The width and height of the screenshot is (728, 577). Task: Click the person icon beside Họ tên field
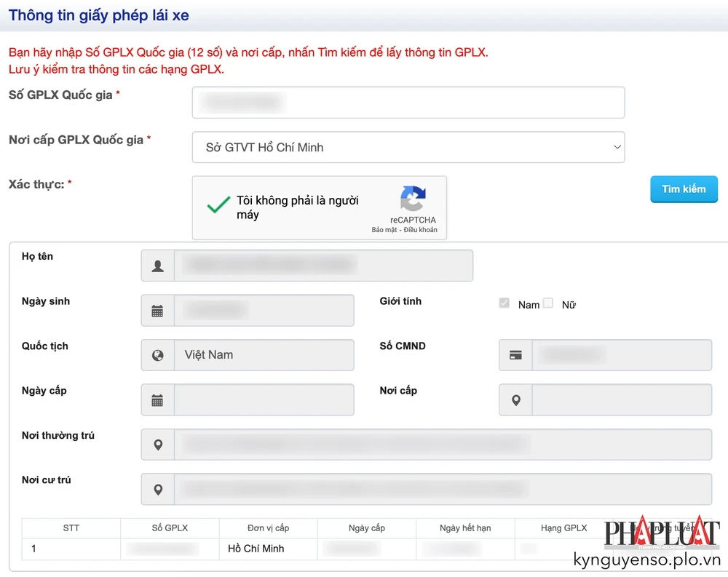point(157,265)
